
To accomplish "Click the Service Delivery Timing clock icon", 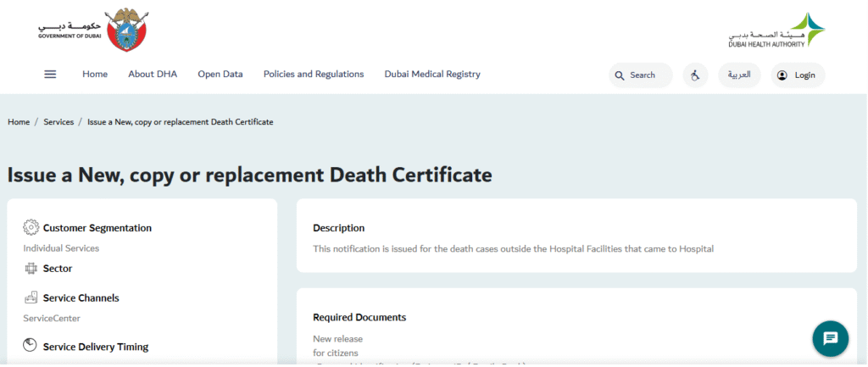I will pos(31,346).
